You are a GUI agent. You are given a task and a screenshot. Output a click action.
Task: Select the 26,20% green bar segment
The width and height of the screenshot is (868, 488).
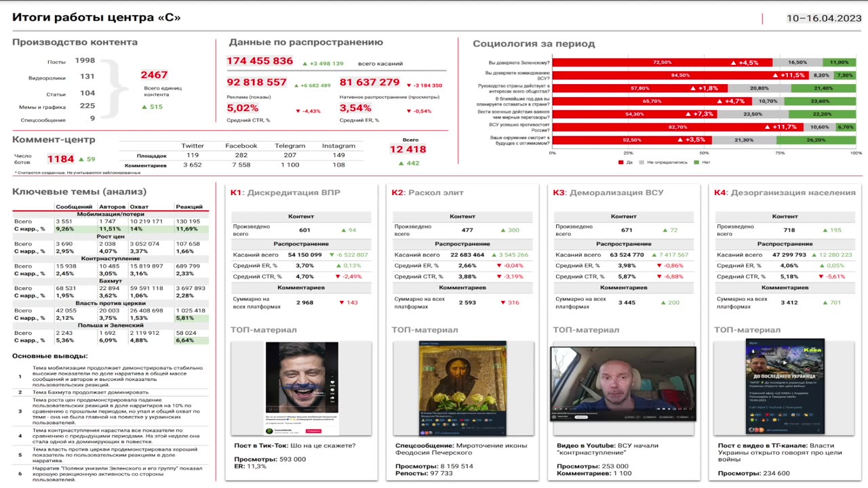816,140
